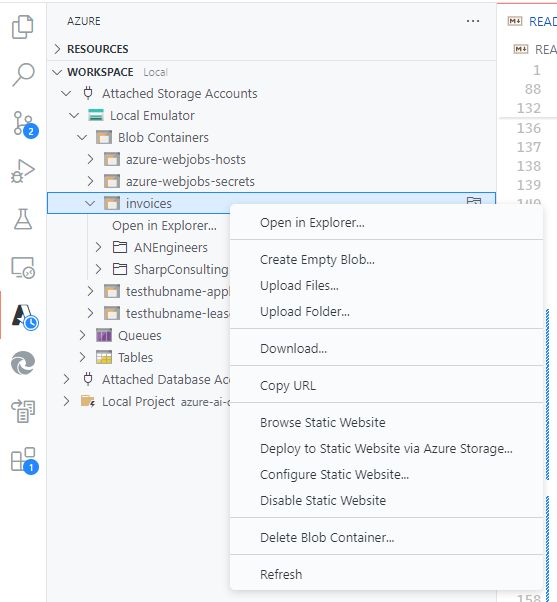Screen dimensions: 557x602
Task: Click the azure-webjobs-hosts container icon
Action: coord(112,159)
